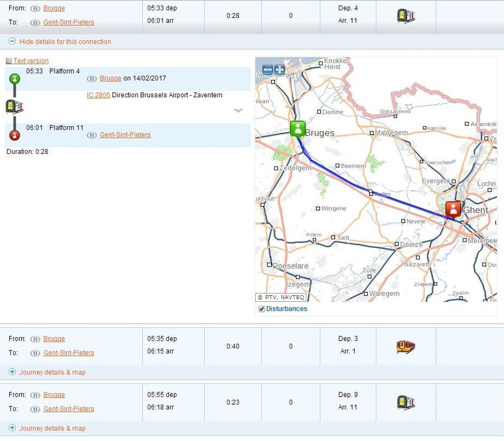
Task: Click Gent-Sint-Pieters To link in 05:55 connection
Action: [69, 409]
